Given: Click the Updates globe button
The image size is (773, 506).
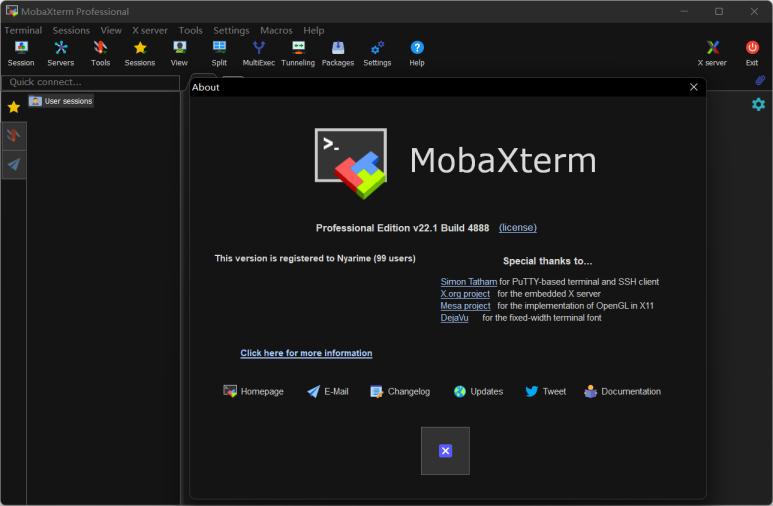Looking at the screenshot, I should click(x=478, y=392).
